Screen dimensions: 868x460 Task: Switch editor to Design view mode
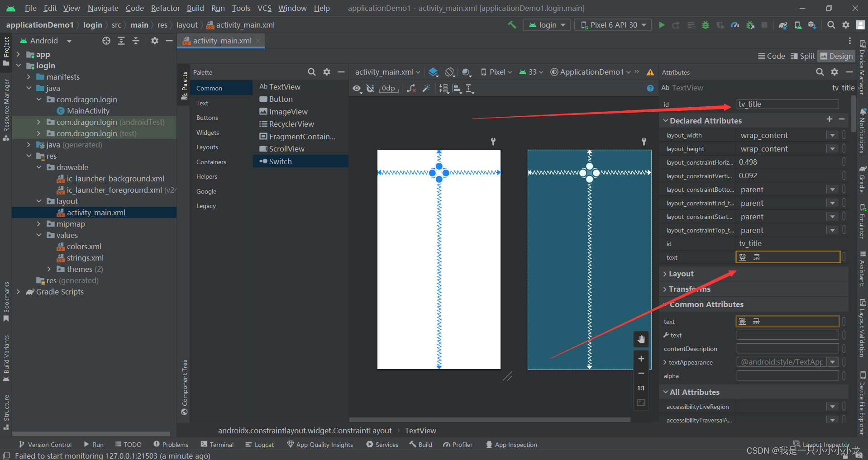836,56
